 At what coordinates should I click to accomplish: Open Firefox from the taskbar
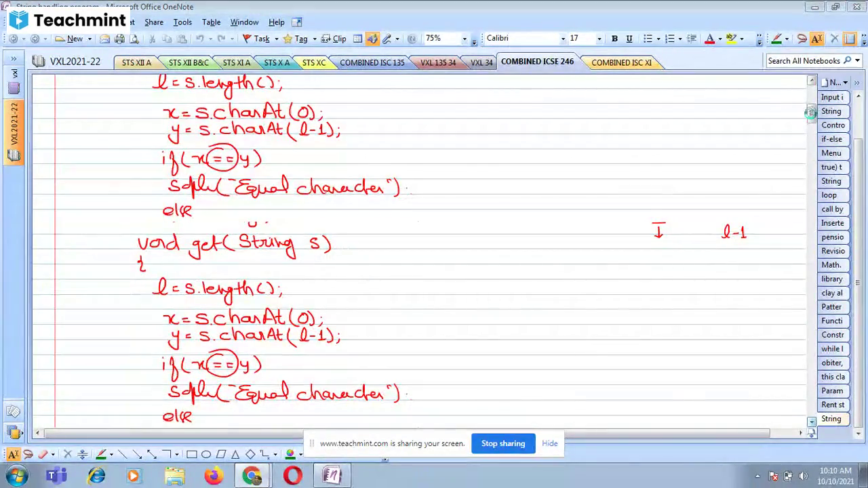(213, 476)
